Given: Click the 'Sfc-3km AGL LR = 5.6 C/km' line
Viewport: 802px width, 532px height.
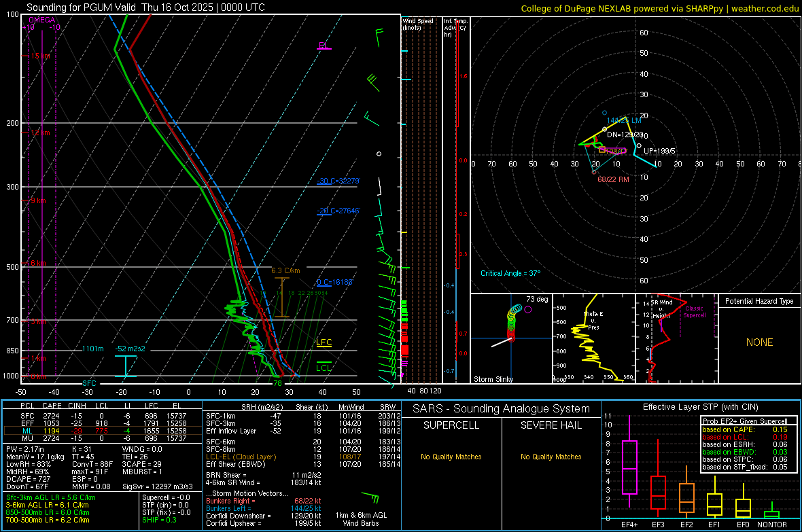Looking at the screenshot, I should click(x=51, y=497).
